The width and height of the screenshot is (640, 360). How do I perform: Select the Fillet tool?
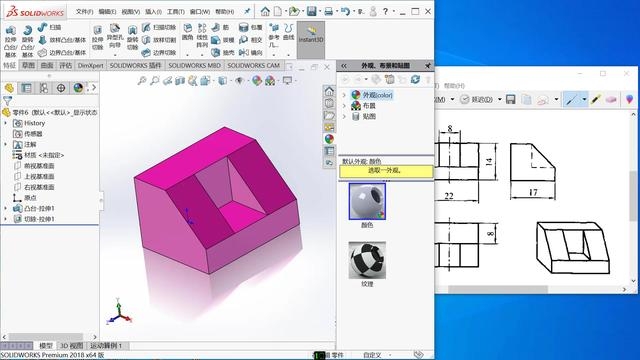[x=187, y=31]
